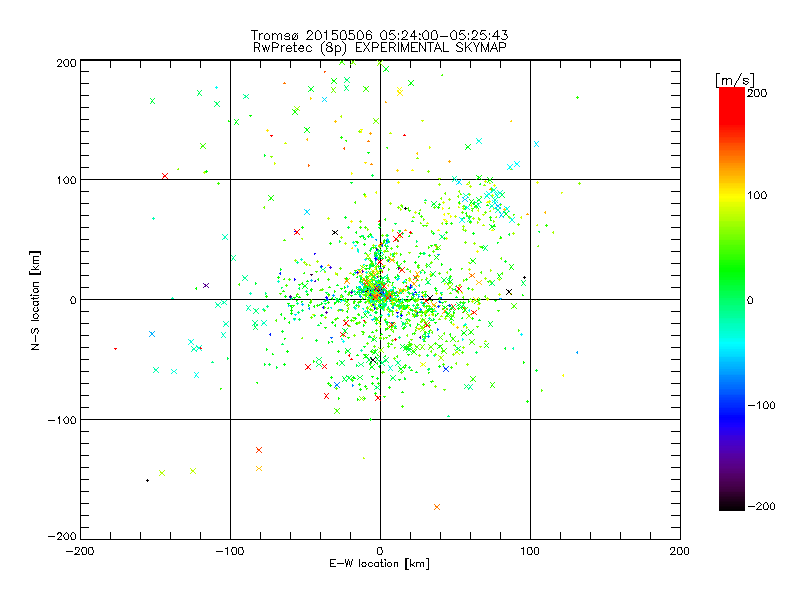Click the subtitle 'RwPretec (8p) EXPERIMENTAL SKYMAP'
The width and height of the screenshot is (800, 600).
(379, 48)
